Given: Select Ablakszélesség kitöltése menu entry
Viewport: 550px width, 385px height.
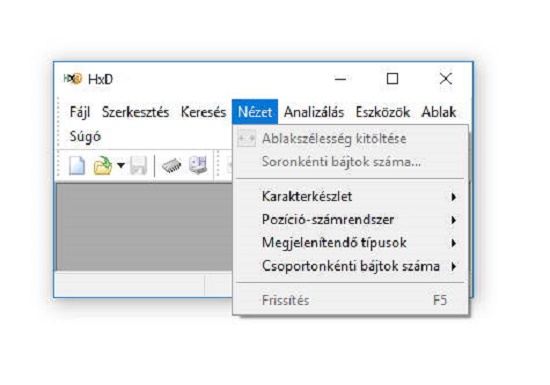Looking at the screenshot, I should (350, 139).
